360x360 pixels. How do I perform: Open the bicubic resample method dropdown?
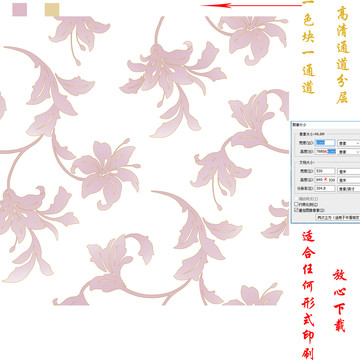(338, 217)
